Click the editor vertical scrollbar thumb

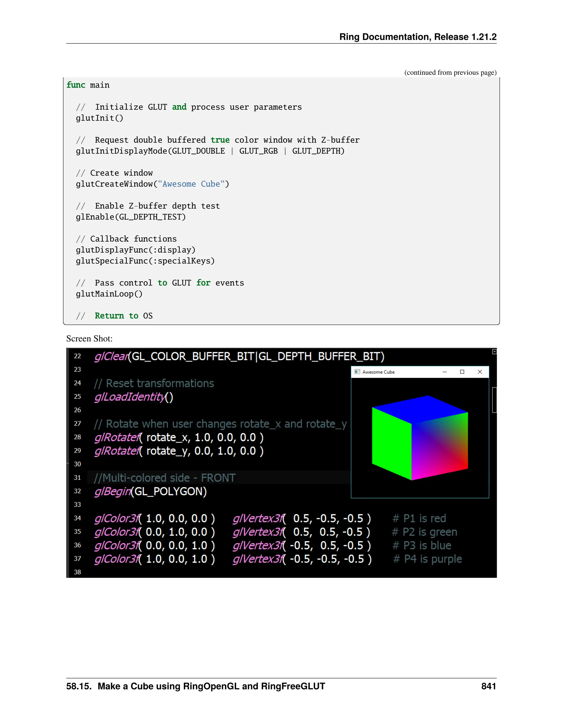[x=494, y=400]
